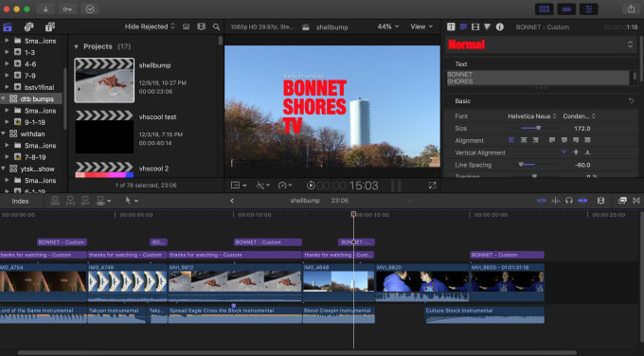
Task: Show Background Tasks checkmark button
Action: (90, 9)
